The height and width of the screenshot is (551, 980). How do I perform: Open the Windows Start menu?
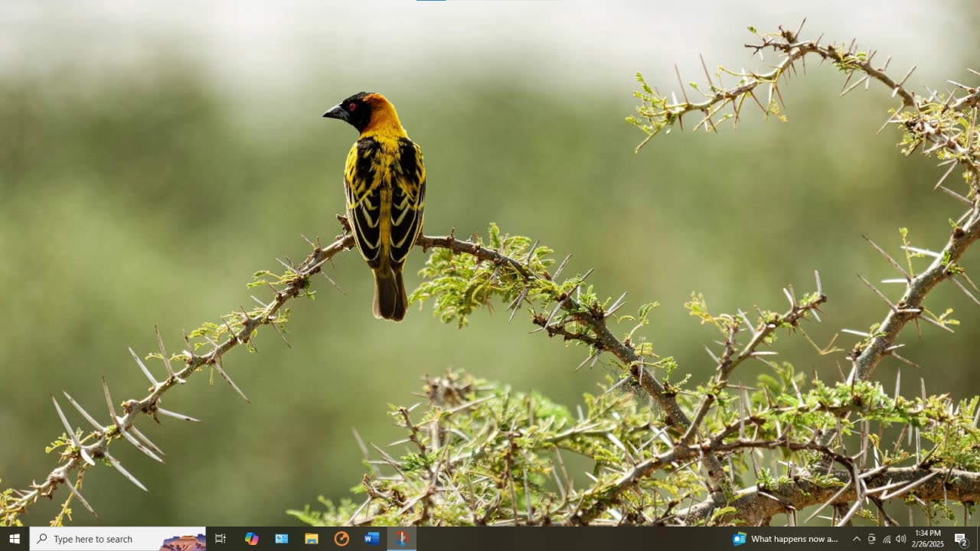point(14,539)
